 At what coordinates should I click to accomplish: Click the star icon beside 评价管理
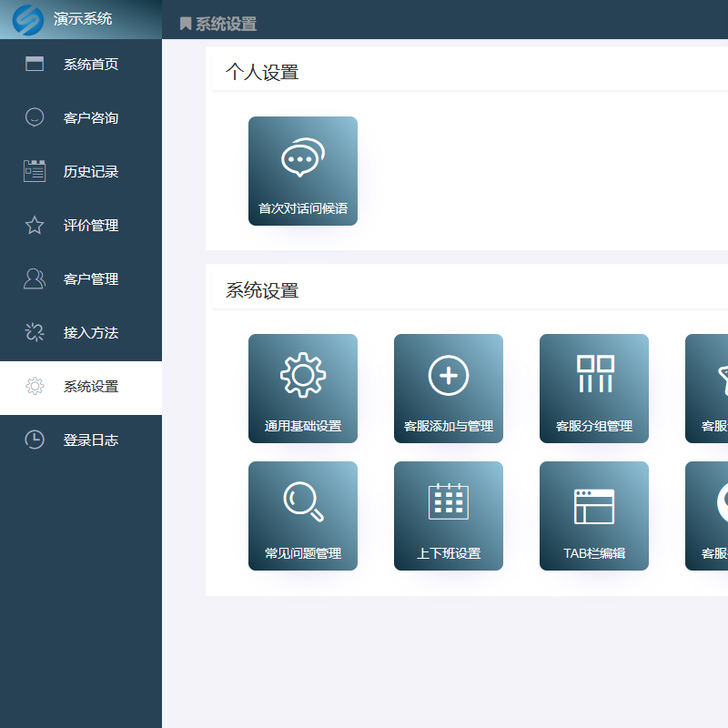(x=35, y=225)
